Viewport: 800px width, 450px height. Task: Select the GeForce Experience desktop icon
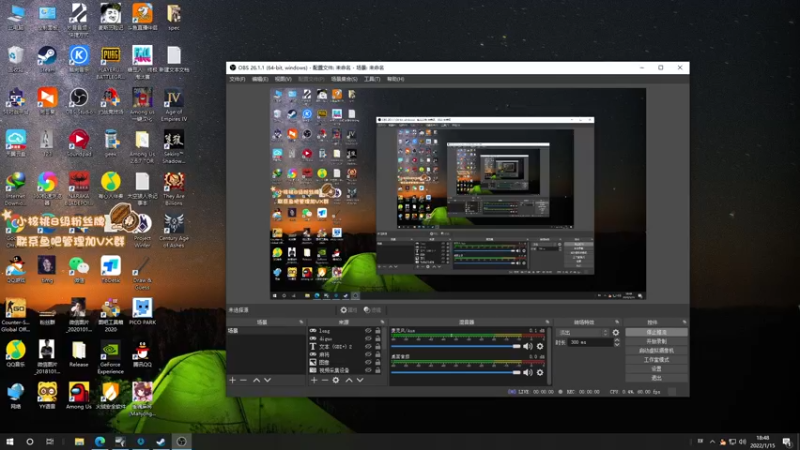(111, 357)
